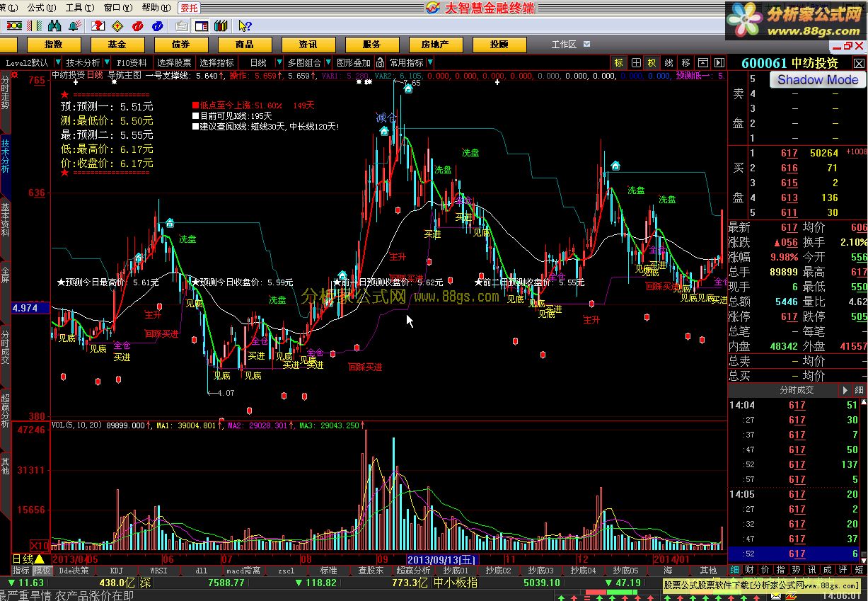Click the 委托 trading button
868x601 pixels.
(189, 8)
